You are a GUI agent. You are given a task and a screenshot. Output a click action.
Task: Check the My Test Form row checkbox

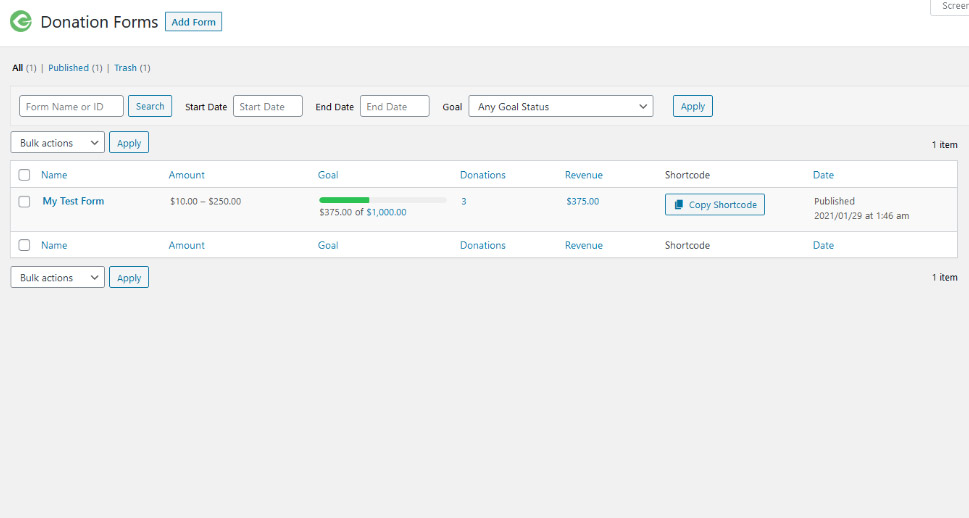point(25,202)
